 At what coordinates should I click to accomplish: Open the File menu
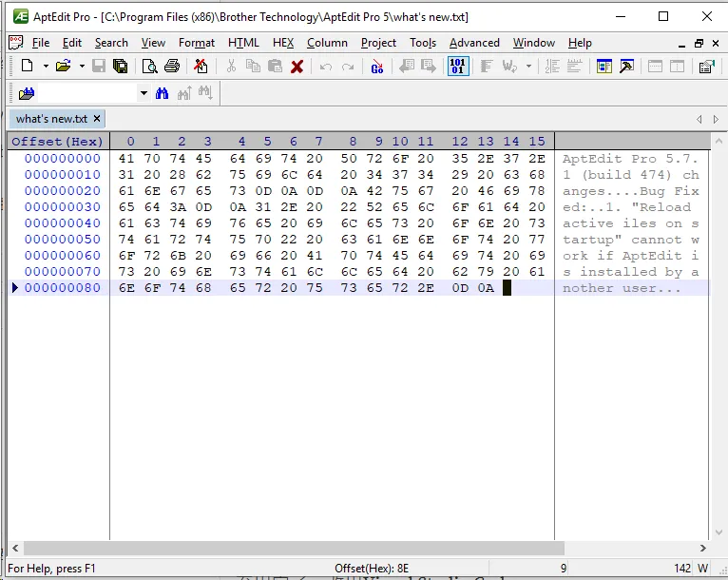pyautogui.click(x=41, y=43)
